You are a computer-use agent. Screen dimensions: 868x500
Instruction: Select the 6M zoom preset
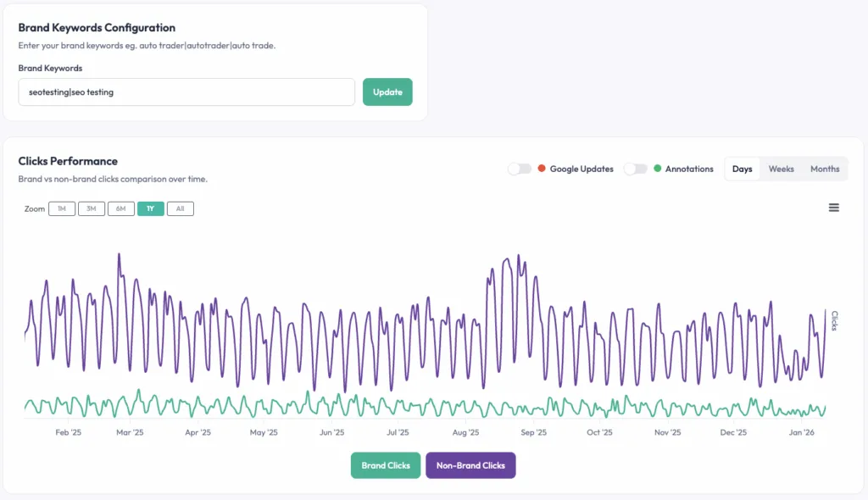click(x=120, y=208)
